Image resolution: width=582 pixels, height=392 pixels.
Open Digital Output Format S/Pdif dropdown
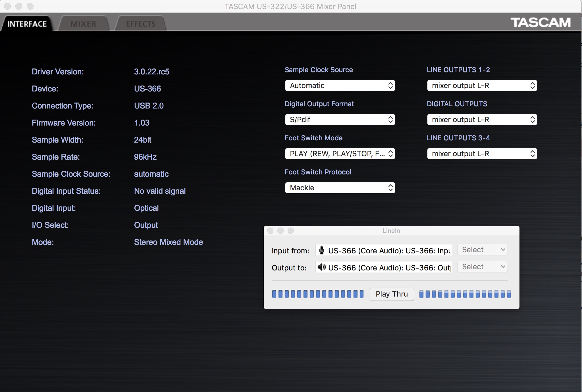(x=340, y=120)
